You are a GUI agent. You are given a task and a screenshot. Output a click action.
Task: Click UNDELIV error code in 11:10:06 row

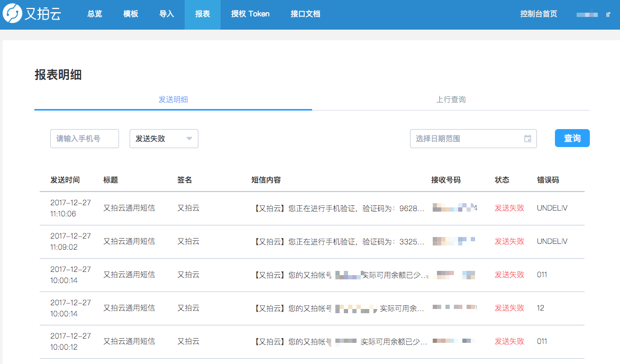[x=552, y=208]
